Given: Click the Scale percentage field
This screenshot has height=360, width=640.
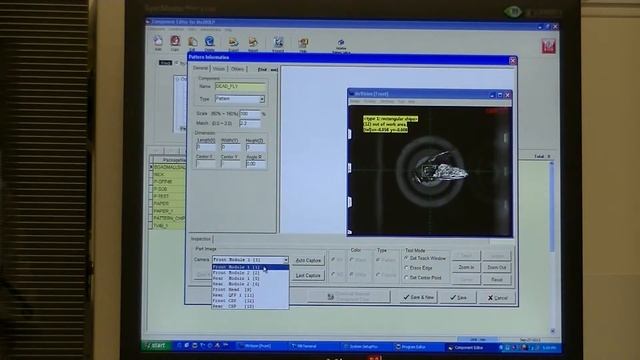Looking at the screenshot, I should (x=250, y=113).
